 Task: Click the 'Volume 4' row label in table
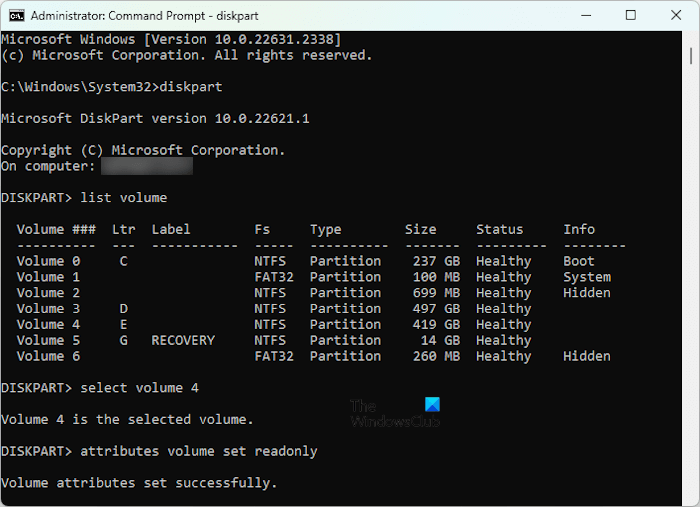[49, 324]
